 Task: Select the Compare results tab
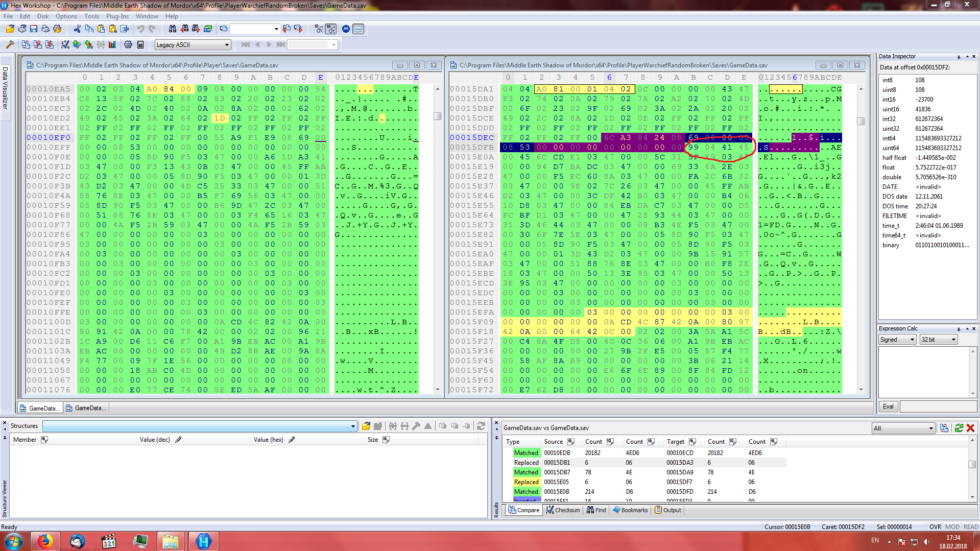(x=523, y=510)
